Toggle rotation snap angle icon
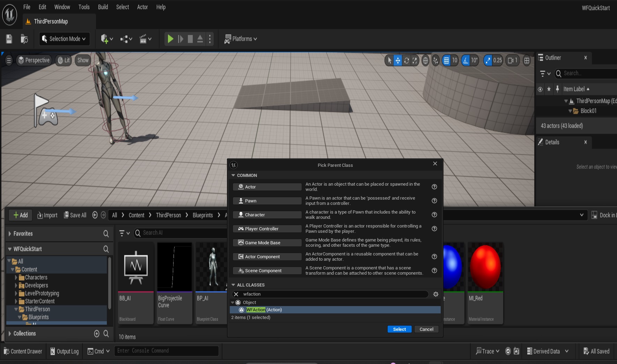617x364 pixels. pyautogui.click(x=465, y=60)
